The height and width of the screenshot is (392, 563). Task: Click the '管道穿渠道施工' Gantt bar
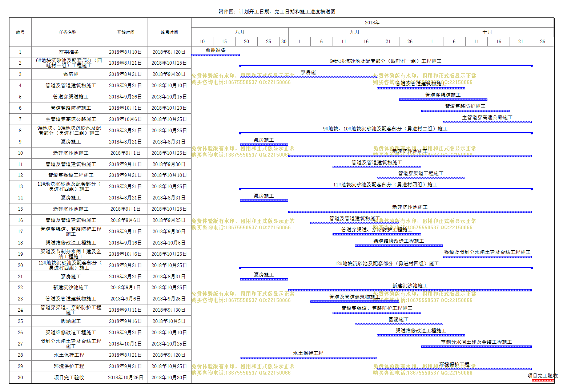point(443,100)
